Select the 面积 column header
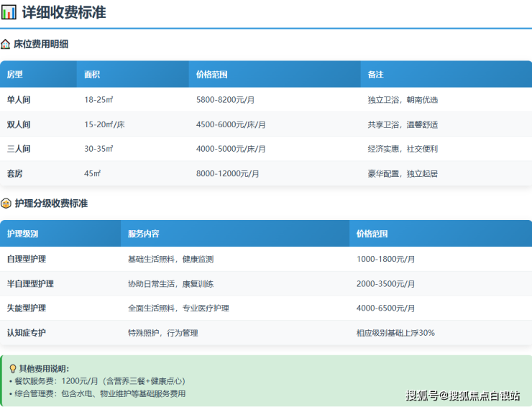This screenshot has height=407, width=532. pos(92,75)
